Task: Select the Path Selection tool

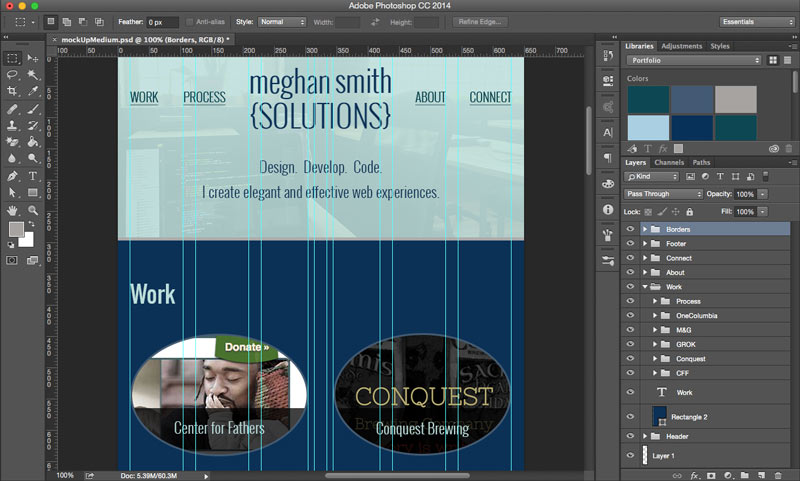Action: (x=12, y=193)
